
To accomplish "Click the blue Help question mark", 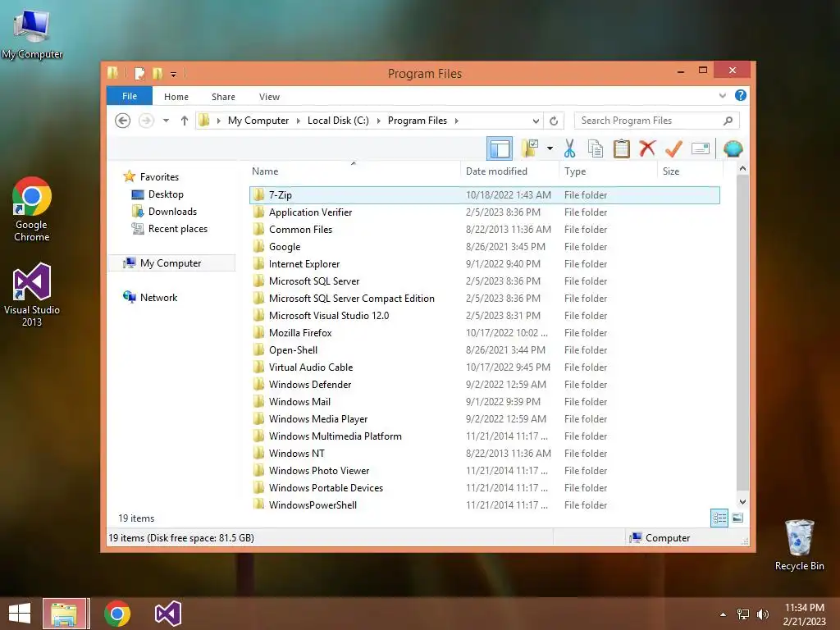I will pyautogui.click(x=741, y=95).
